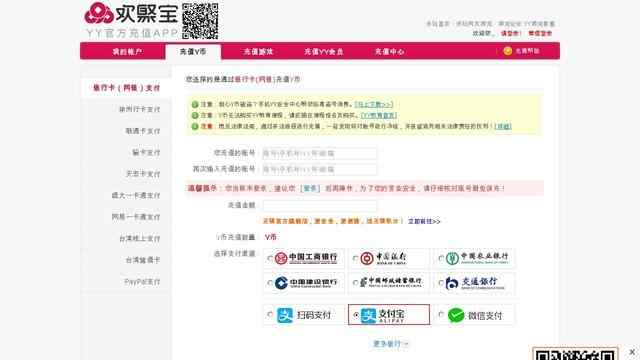Select 银行卡（网银）支付 in the sidebar
The width and height of the screenshot is (640, 360).
click(127, 88)
